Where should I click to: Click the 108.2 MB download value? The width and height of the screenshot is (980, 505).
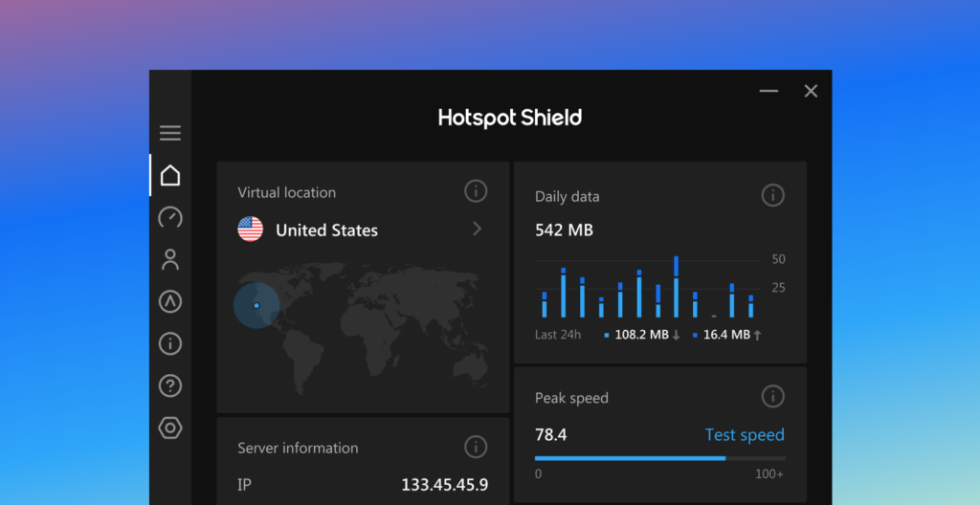[x=642, y=335]
